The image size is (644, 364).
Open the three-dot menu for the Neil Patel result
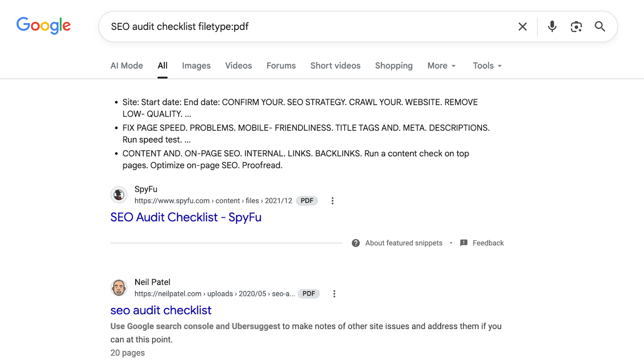pos(334,294)
